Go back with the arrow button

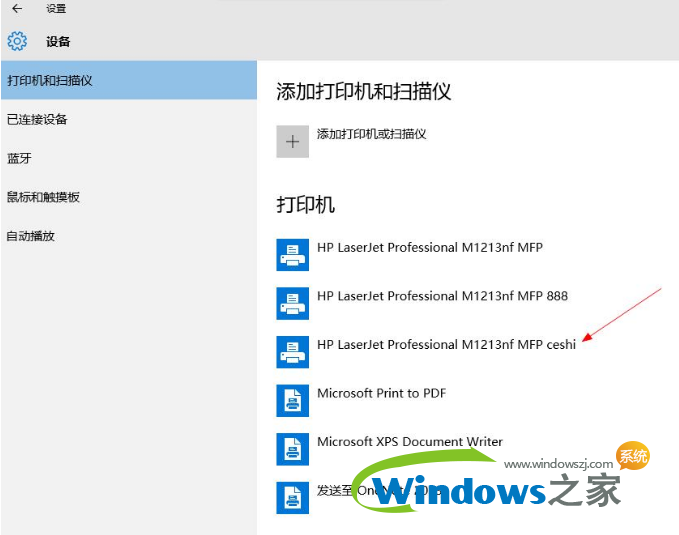[x=17, y=8]
